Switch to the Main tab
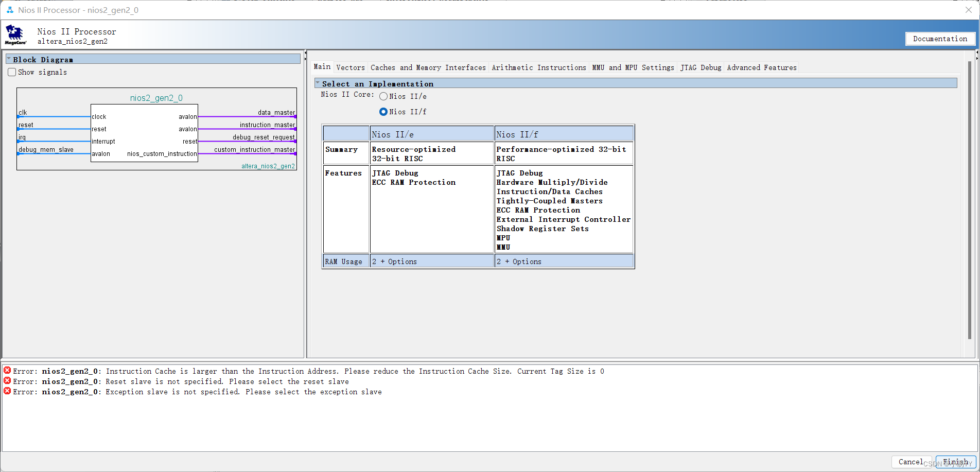980x472 pixels. click(x=322, y=67)
